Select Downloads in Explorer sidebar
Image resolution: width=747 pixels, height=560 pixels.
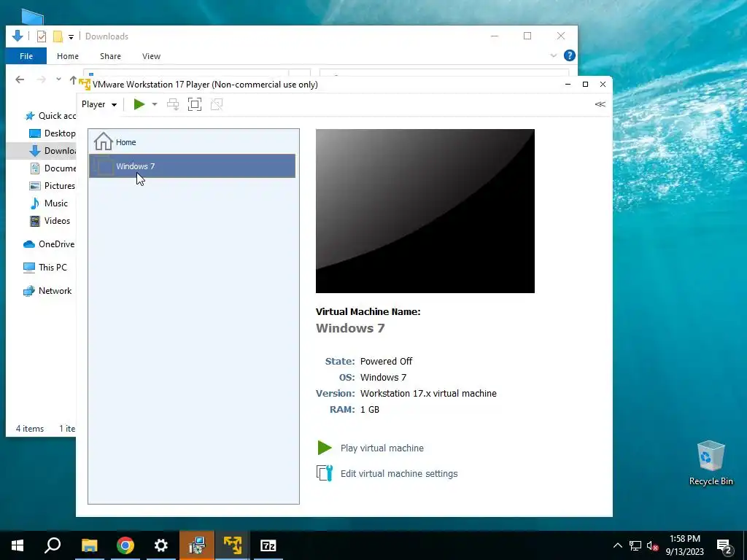53,151
